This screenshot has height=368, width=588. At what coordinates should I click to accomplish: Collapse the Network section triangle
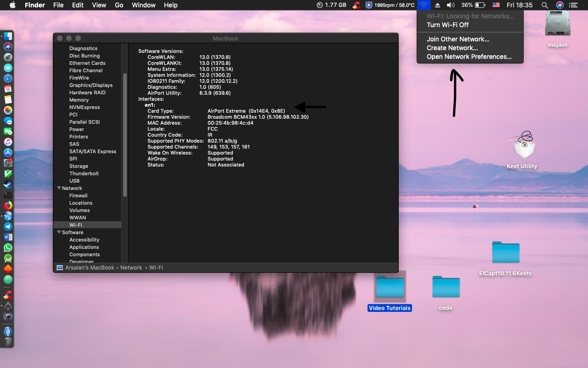tap(59, 188)
